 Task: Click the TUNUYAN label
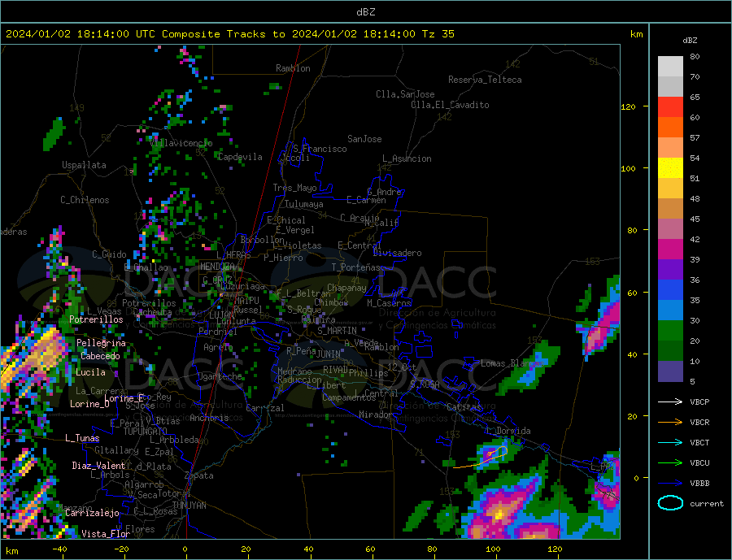click(x=189, y=506)
